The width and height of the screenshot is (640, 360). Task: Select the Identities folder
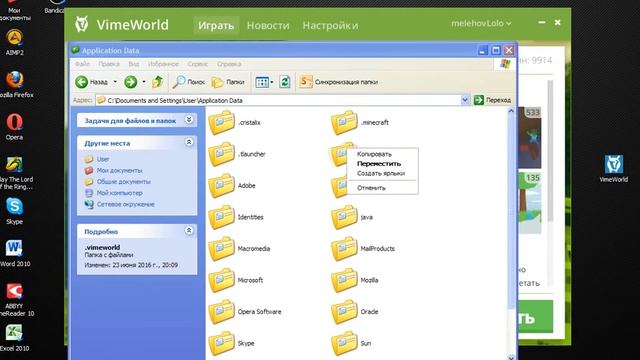coord(236,217)
